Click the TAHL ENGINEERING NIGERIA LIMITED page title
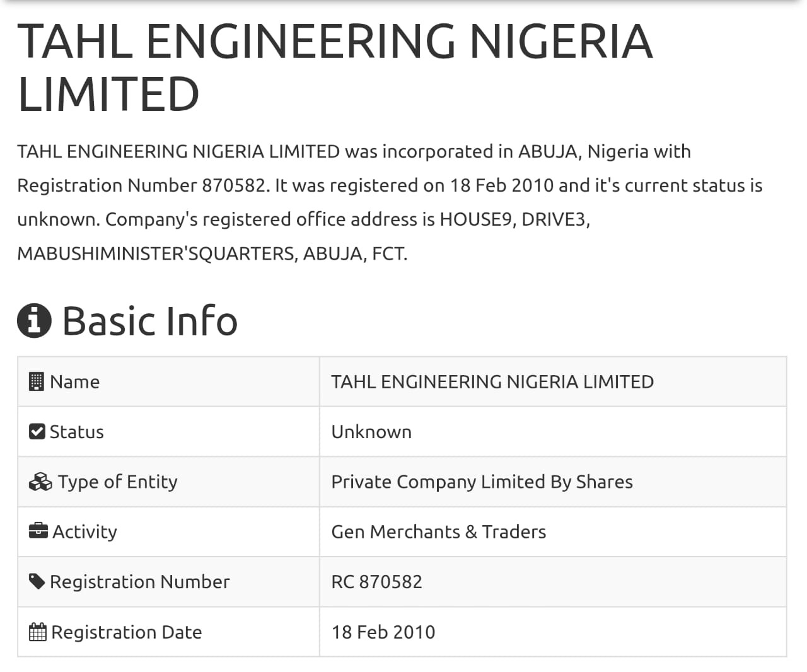The width and height of the screenshot is (807, 672). [x=334, y=67]
